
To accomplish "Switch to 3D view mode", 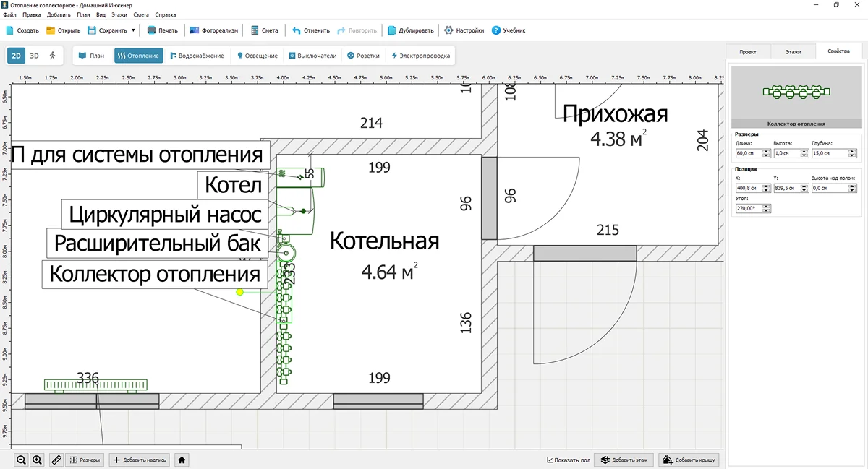I will (34, 56).
